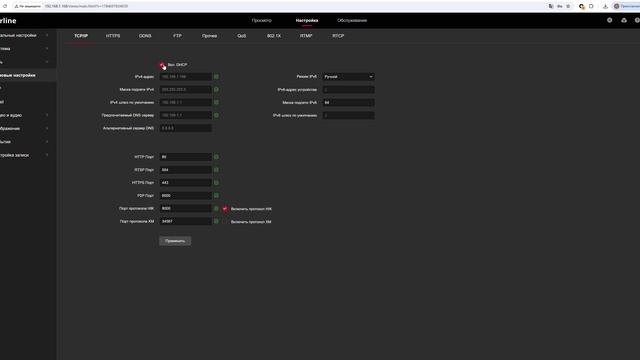The image size is (640, 360).
Task: Click green icon beside preferred DNS server field
Action: click(x=216, y=116)
